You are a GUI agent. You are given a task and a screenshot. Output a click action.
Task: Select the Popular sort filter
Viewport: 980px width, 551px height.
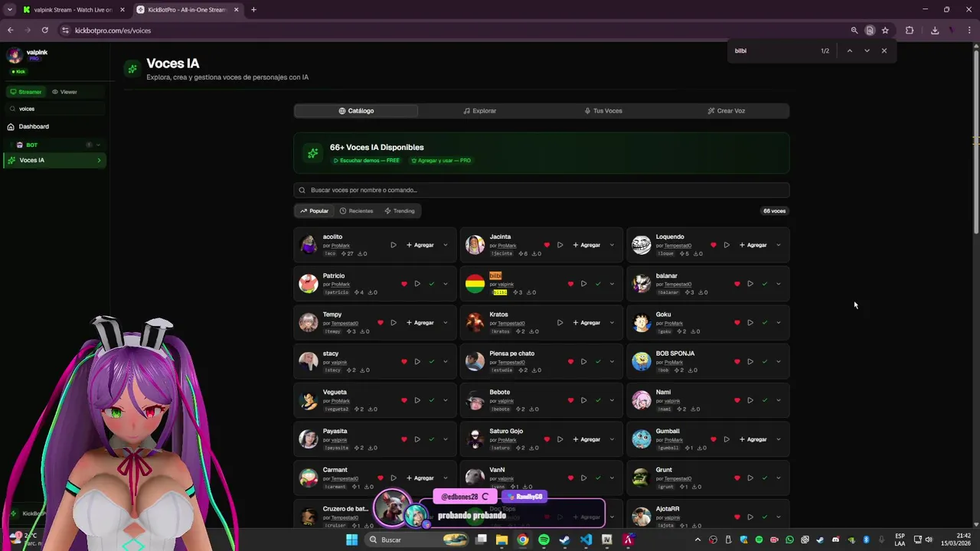[314, 210]
